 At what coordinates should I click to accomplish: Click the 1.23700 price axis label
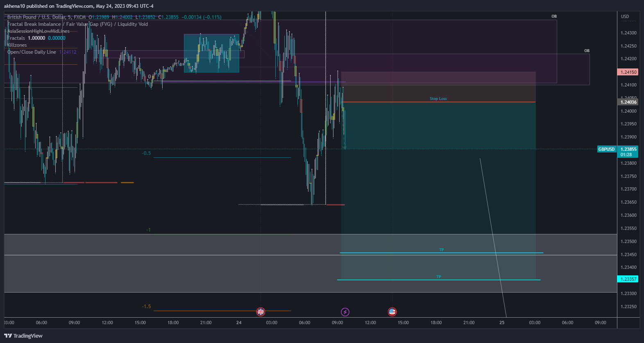point(628,189)
